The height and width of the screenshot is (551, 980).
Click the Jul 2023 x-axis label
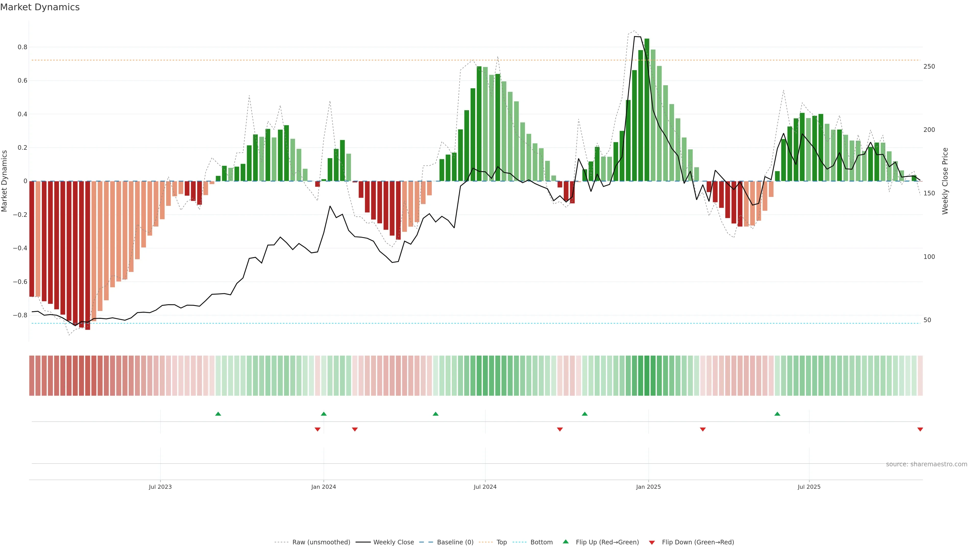tap(160, 487)
